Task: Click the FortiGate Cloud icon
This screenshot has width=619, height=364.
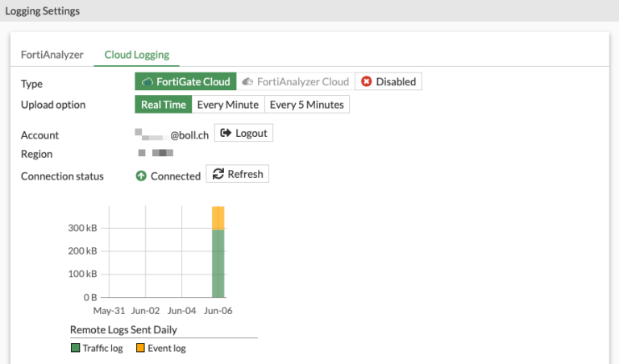Action: (147, 81)
